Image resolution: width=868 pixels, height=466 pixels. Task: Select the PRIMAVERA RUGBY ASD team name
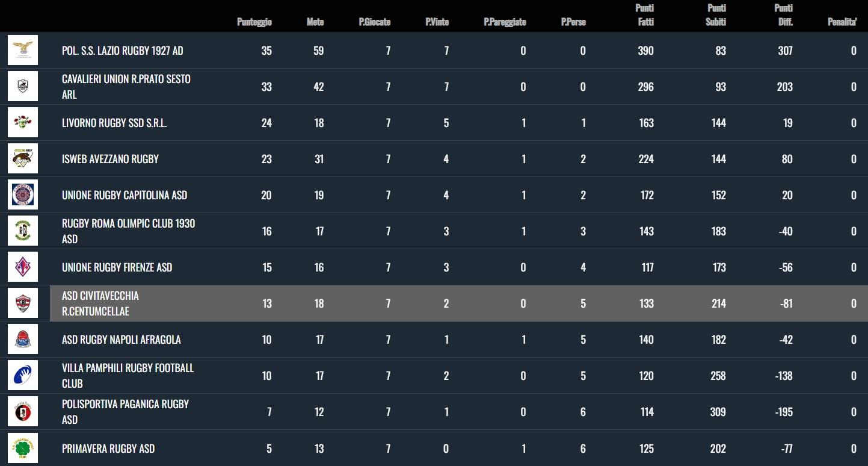coord(108,448)
